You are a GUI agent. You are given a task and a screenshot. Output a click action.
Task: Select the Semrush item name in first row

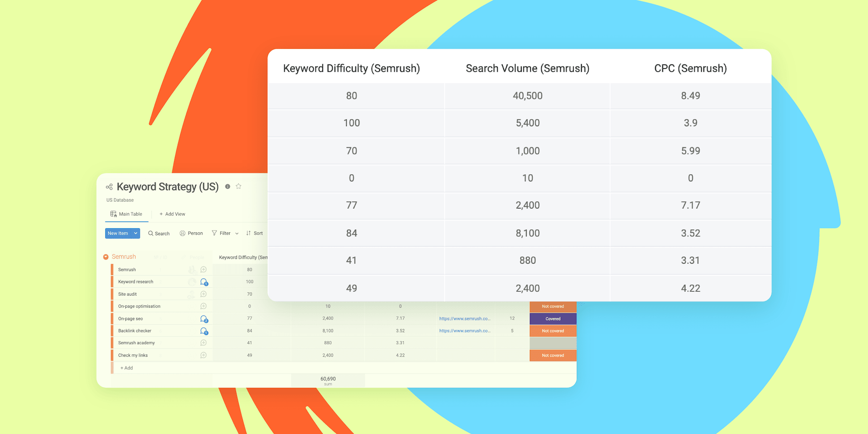pyautogui.click(x=127, y=269)
